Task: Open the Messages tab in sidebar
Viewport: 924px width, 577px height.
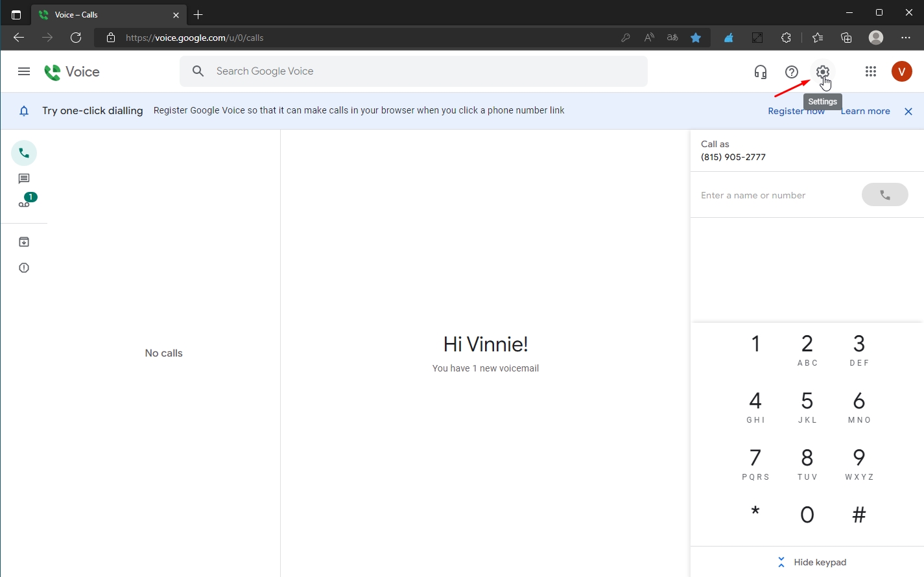Action: [24, 179]
